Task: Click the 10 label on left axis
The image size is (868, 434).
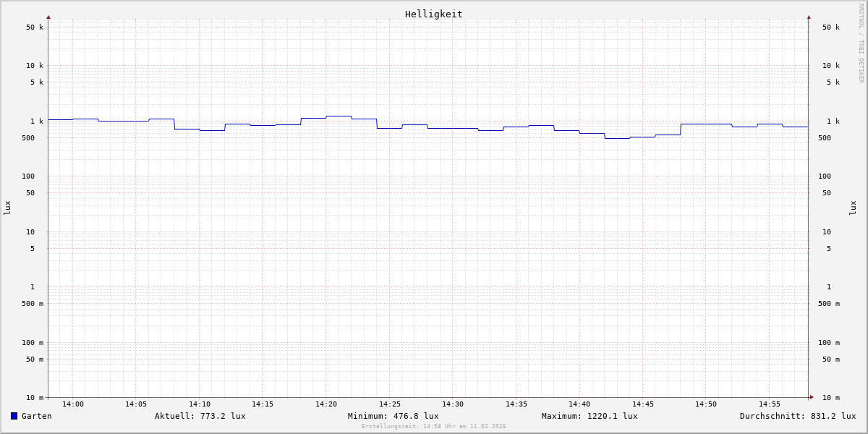Action: [x=30, y=232]
